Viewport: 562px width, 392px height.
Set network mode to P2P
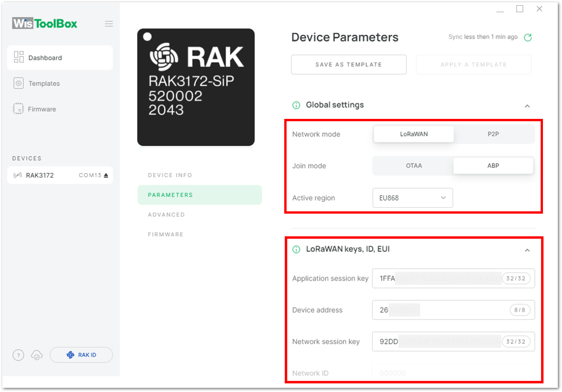493,134
